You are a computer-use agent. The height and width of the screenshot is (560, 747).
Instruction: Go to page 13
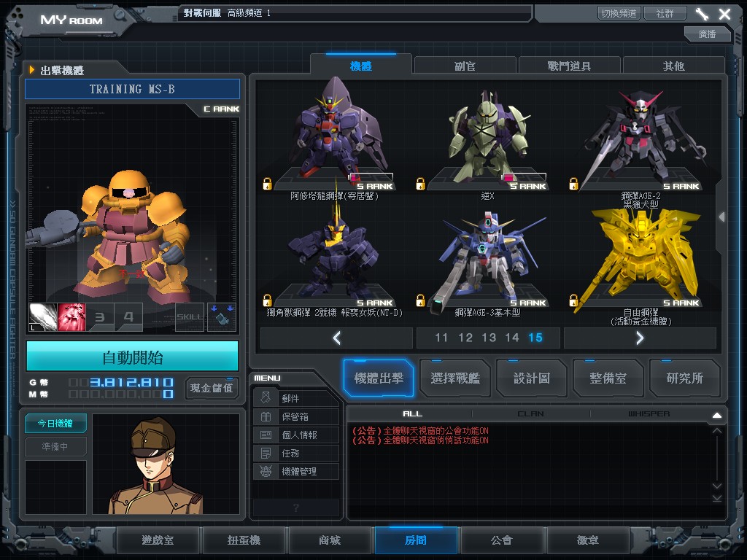click(x=489, y=338)
